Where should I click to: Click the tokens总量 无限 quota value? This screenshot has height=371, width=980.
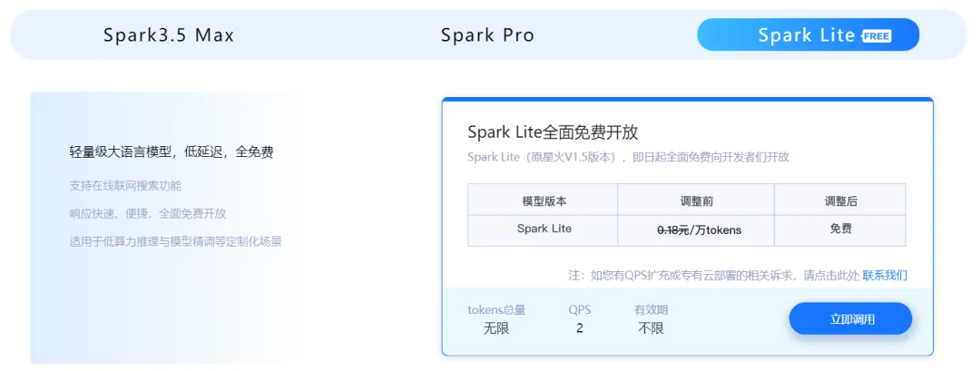(x=496, y=328)
